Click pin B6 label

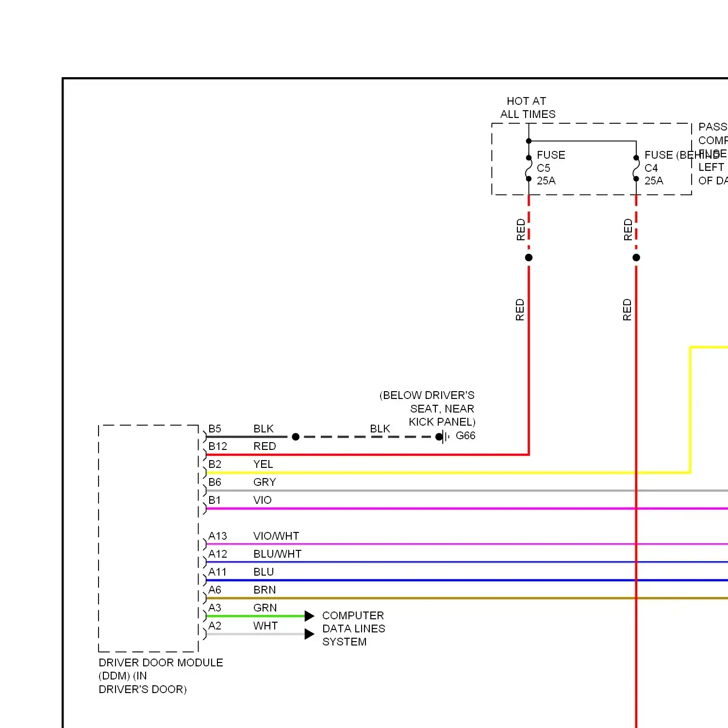click(215, 482)
